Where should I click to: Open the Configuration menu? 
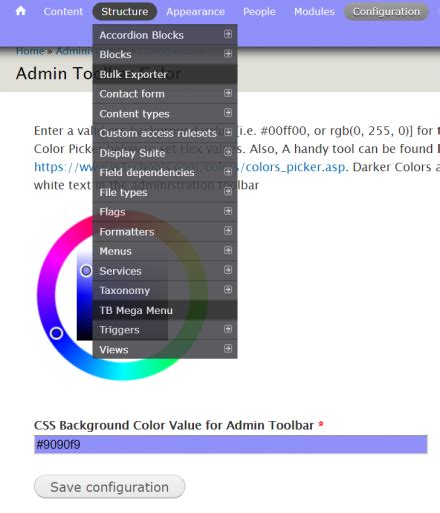386,12
